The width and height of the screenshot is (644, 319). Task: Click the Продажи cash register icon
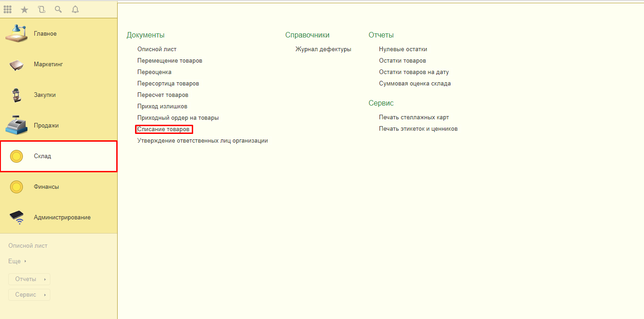coord(16,125)
